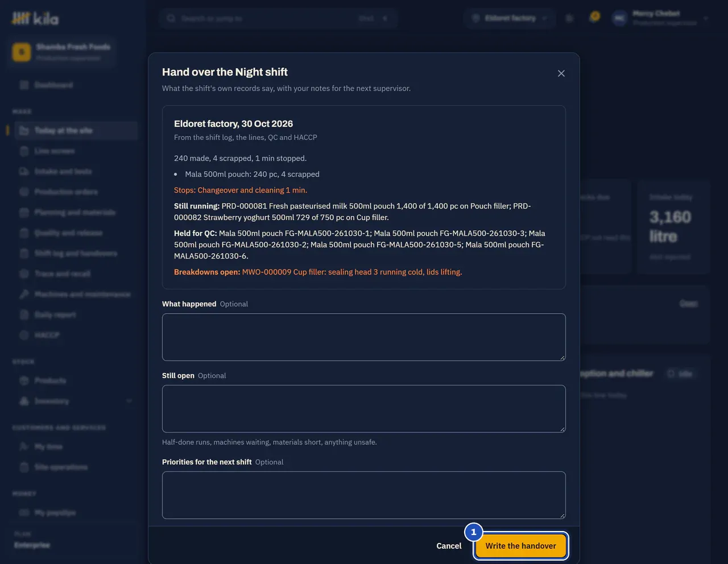Open the Site operations sidebar icon

click(24, 467)
